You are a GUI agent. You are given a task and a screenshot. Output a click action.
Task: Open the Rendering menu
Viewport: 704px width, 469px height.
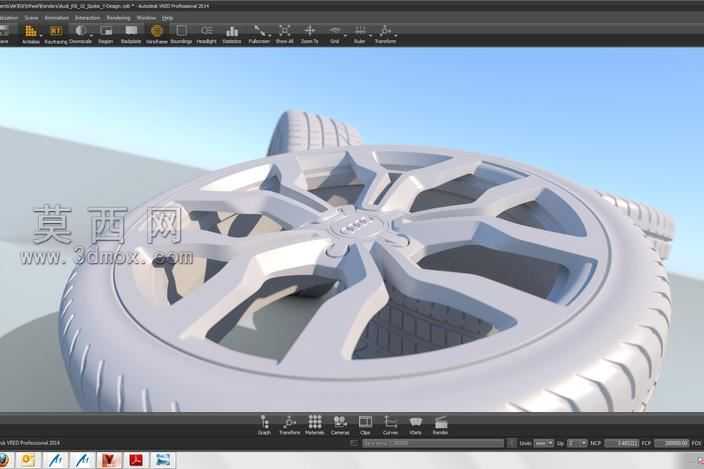pyautogui.click(x=119, y=18)
